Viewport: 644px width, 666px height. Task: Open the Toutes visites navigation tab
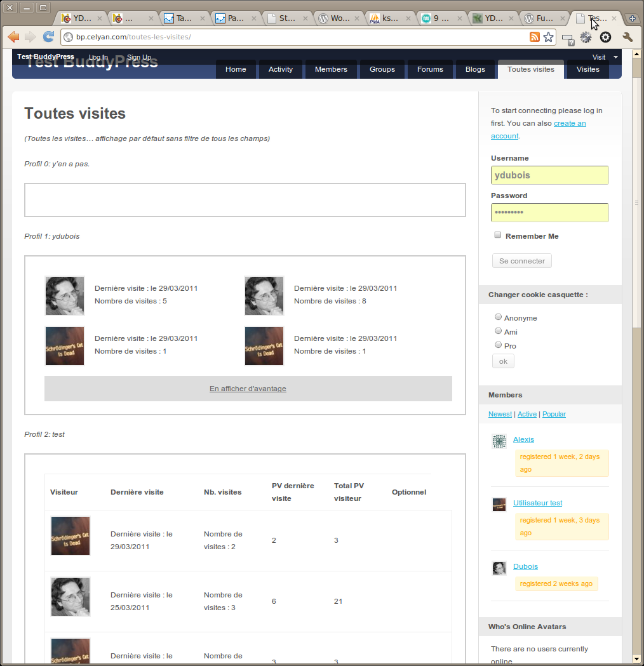pyautogui.click(x=530, y=70)
